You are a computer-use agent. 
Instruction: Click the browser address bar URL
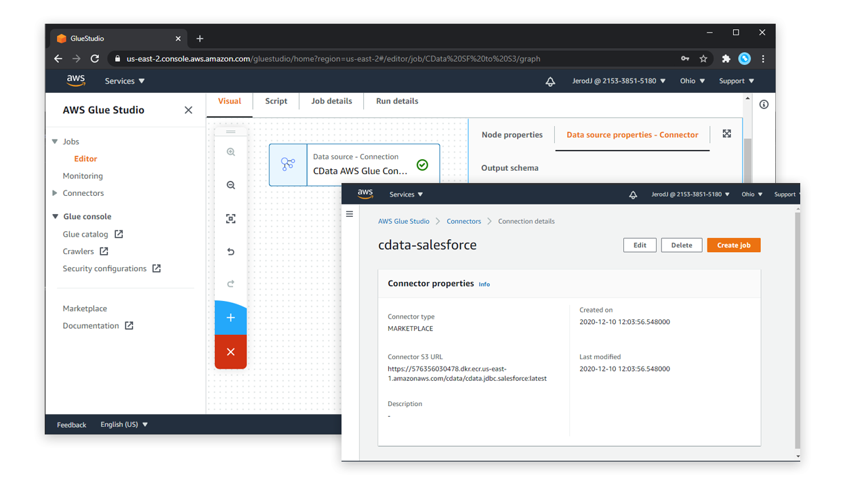point(333,59)
